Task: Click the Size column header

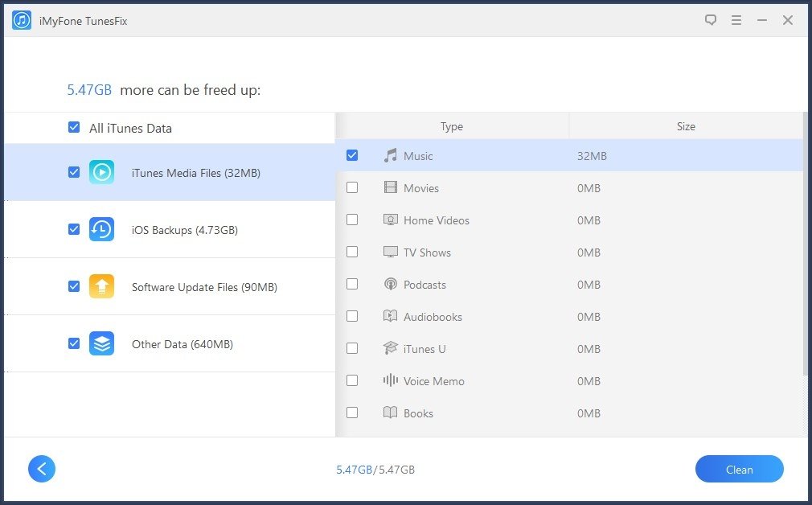Action: point(686,126)
